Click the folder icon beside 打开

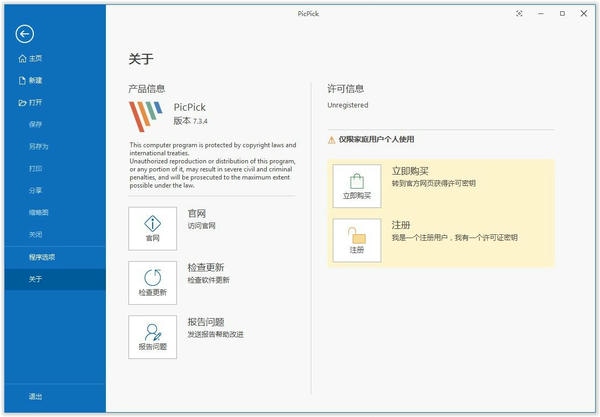coord(22,103)
